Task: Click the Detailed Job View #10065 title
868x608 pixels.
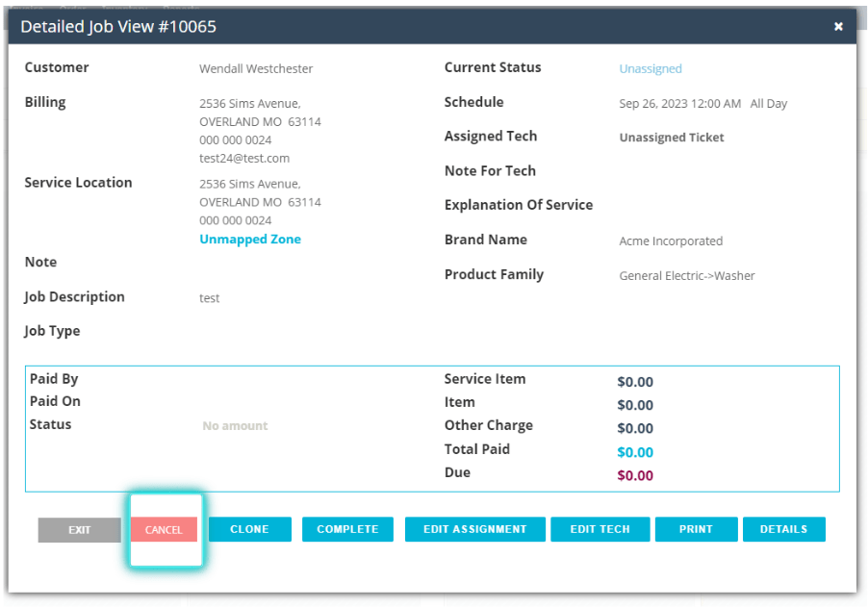Action: coord(118,27)
